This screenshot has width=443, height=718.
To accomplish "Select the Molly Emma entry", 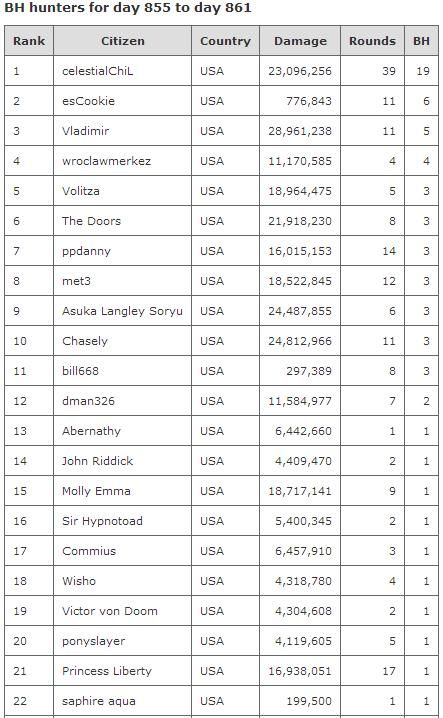I will click(96, 491).
